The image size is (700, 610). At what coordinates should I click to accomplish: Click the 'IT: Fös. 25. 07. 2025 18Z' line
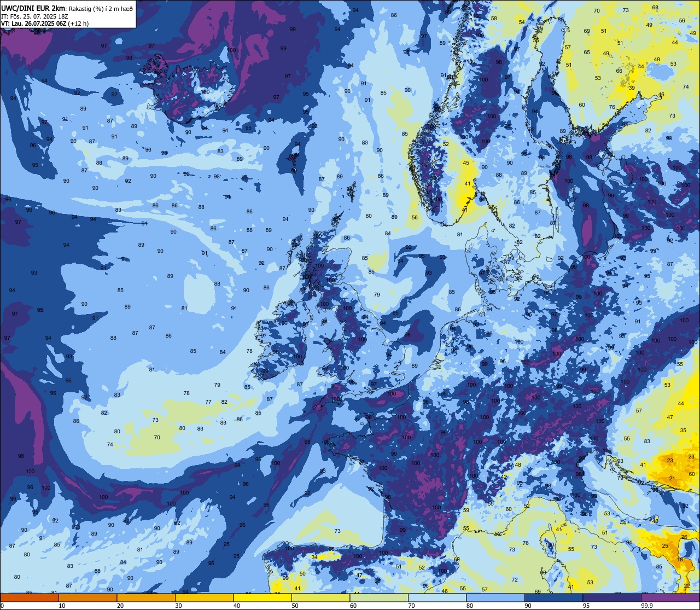34,16
